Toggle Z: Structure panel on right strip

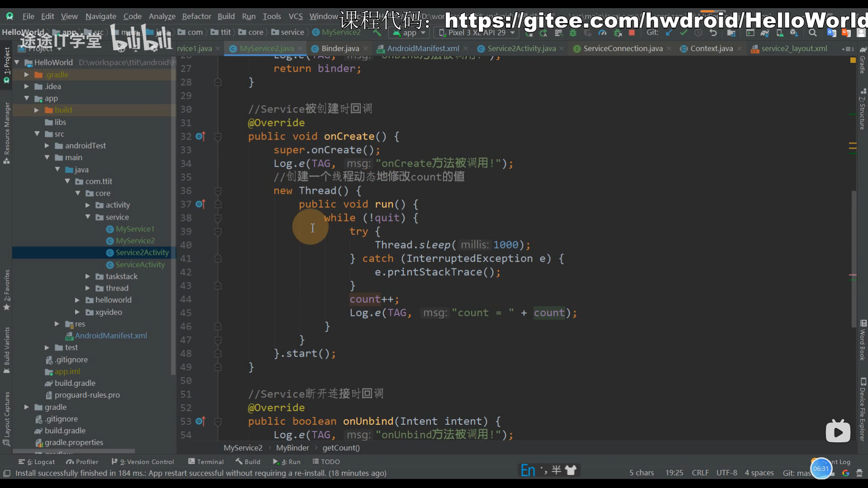(863, 109)
